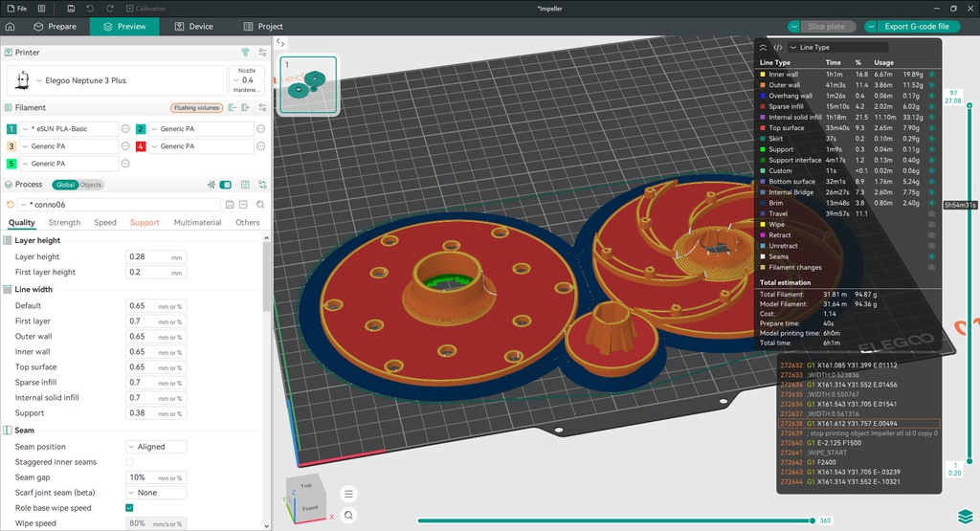Screen dimensions: 980x531
Task: Open Scarf joint seam None dropdown
Action: point(156,493)
